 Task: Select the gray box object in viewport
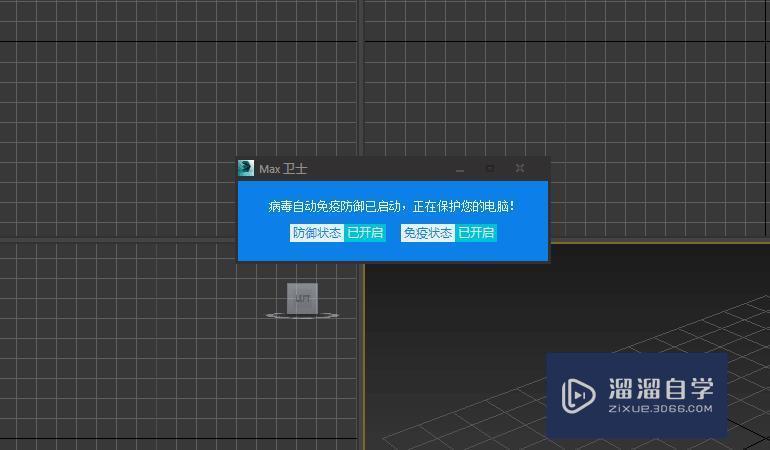[302, 298]
